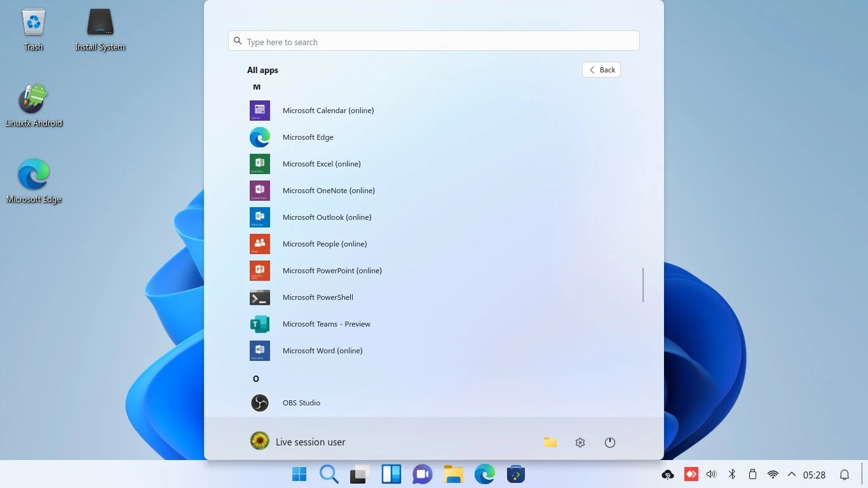Click the 'Microsoft Word (online)' label

point(323,351)
